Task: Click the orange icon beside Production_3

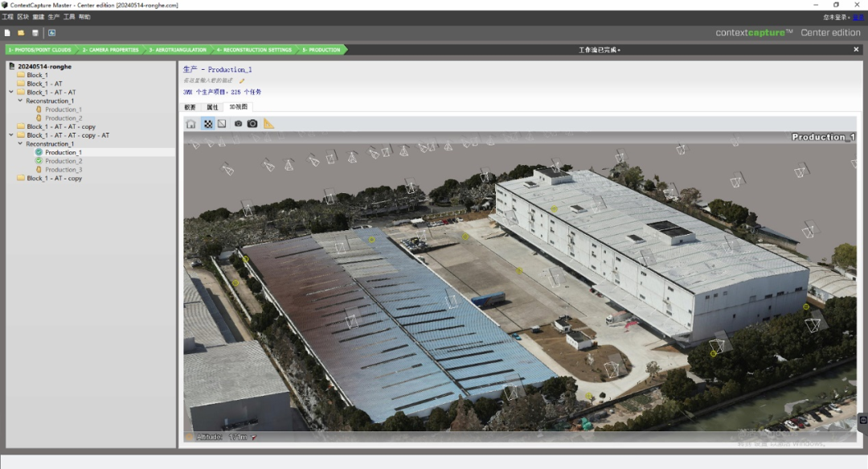Action: coord(39,170)
